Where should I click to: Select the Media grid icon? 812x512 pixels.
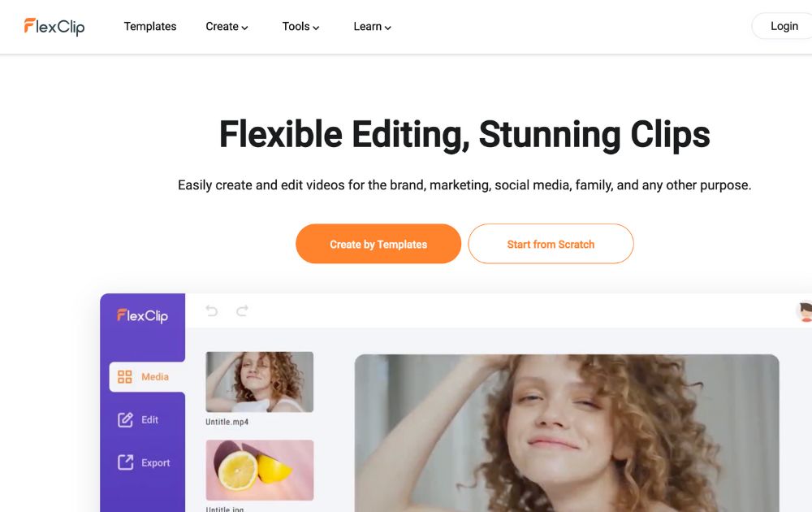pos(124,377)
